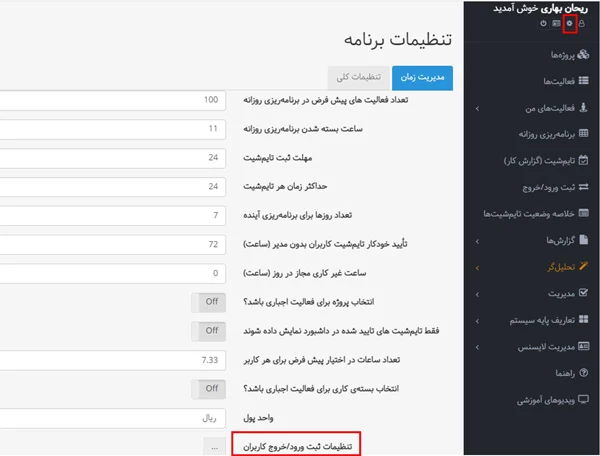The image size is (600, 456).
Task: Click the card icon beside settings gear
Action: (x=556, y=23)
